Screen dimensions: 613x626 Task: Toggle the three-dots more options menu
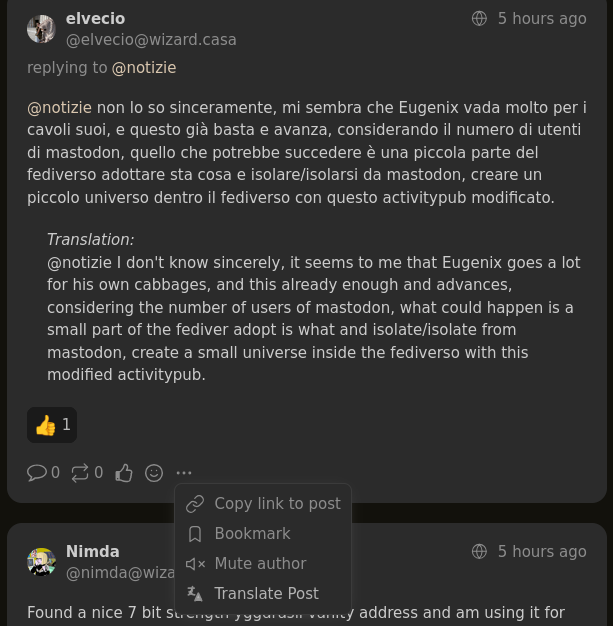pyautogui.click(x=184, y=473)
